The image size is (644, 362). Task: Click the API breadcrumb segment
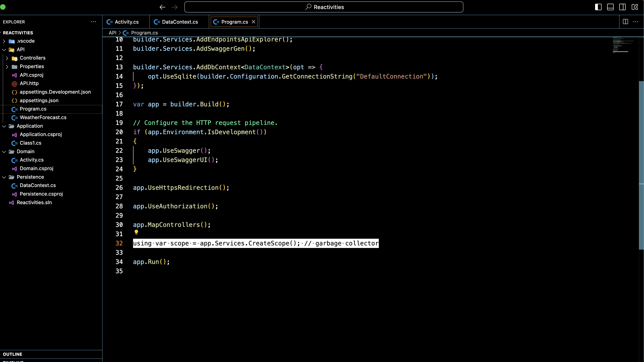112,33
